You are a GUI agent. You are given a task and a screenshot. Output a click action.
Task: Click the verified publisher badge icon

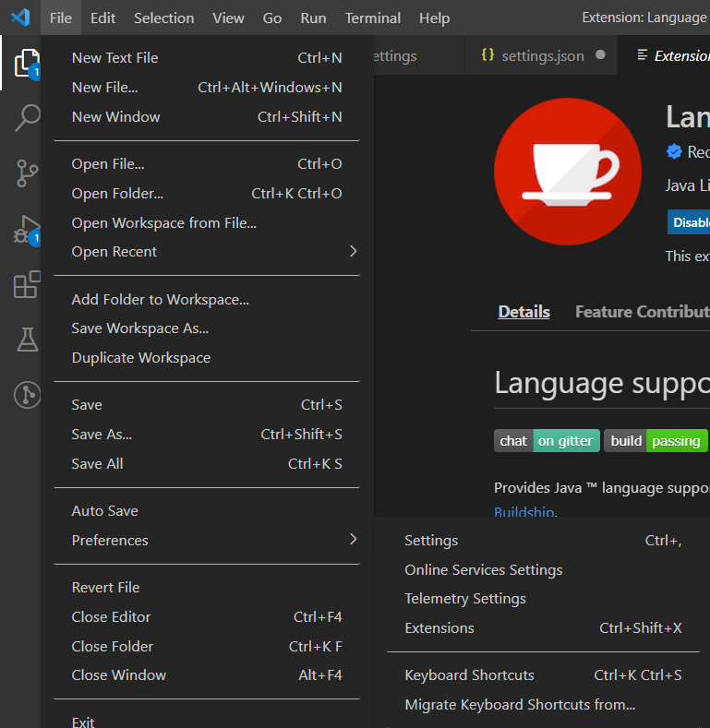click(x=674, y=151)
